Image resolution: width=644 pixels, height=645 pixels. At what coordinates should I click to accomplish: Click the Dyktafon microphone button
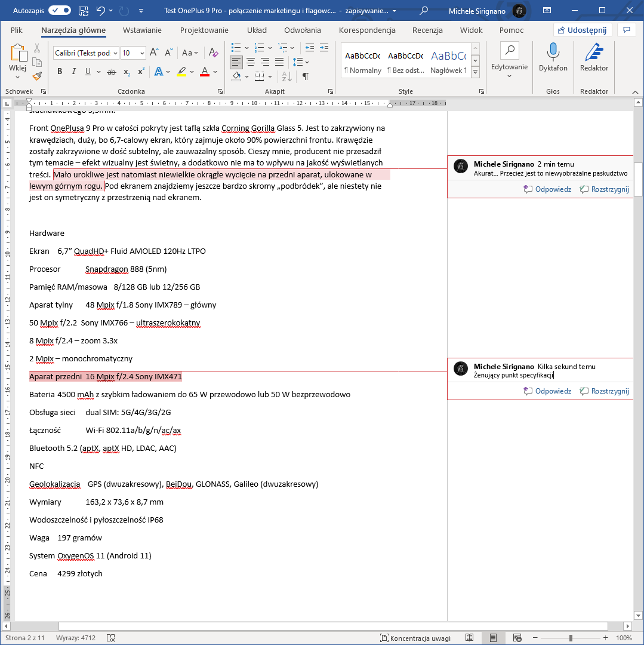pos(553,57)
